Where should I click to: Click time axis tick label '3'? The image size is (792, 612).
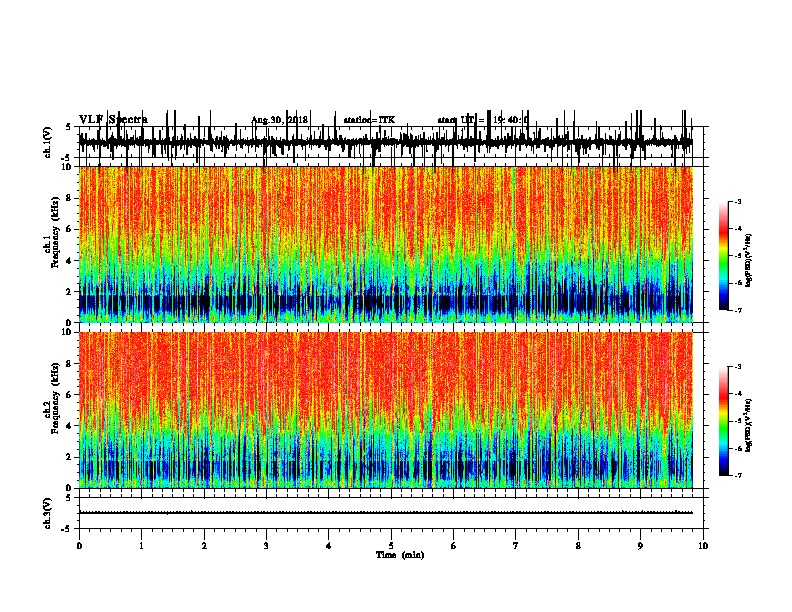(266, 546)
